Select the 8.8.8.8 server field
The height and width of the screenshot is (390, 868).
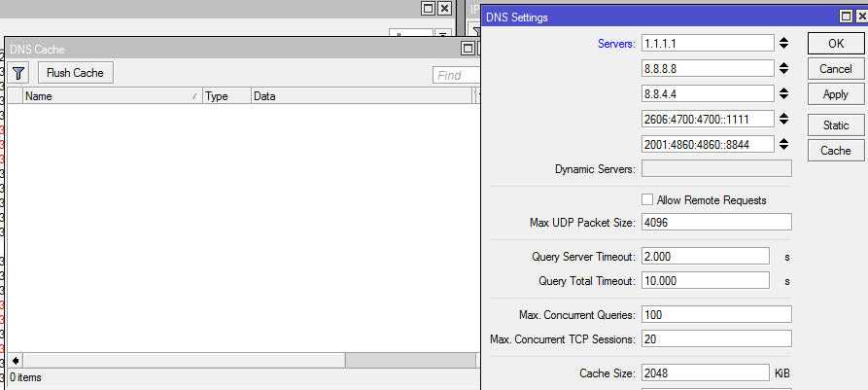click(x=708, y=69)
